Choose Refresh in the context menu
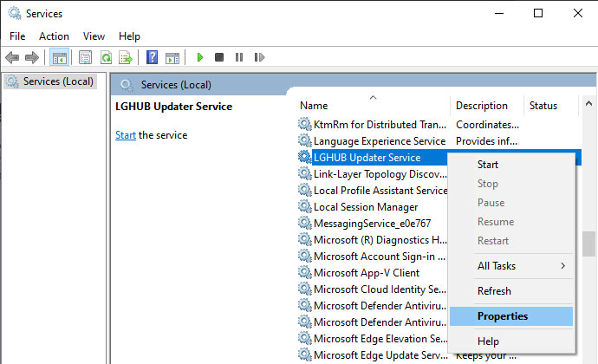This screenshot has width=598, height=364. [511, 291]
